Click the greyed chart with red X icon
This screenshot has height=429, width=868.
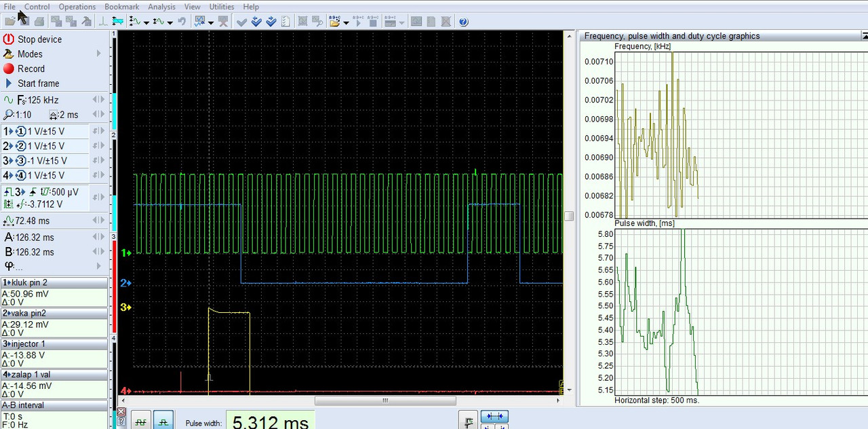click(x=223, y=22)
